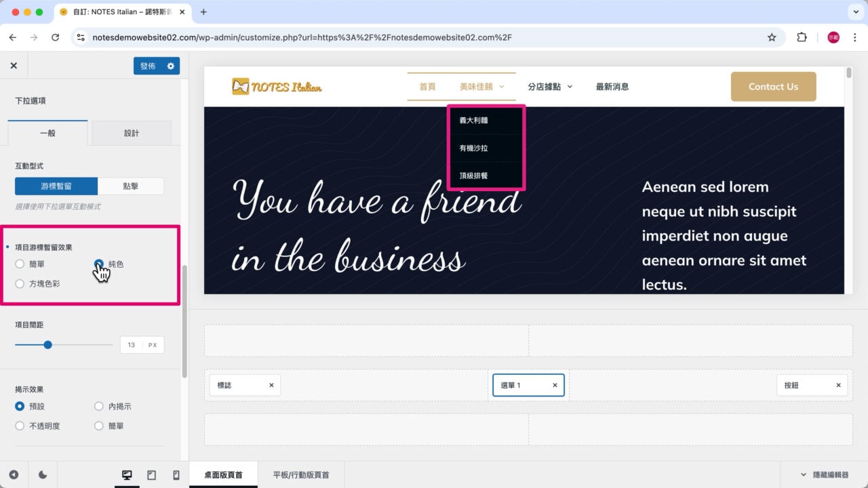This screenshot has height=488, width=868.
Task: Choose 方塊色彩 hover effect
Action: point(20,283)
